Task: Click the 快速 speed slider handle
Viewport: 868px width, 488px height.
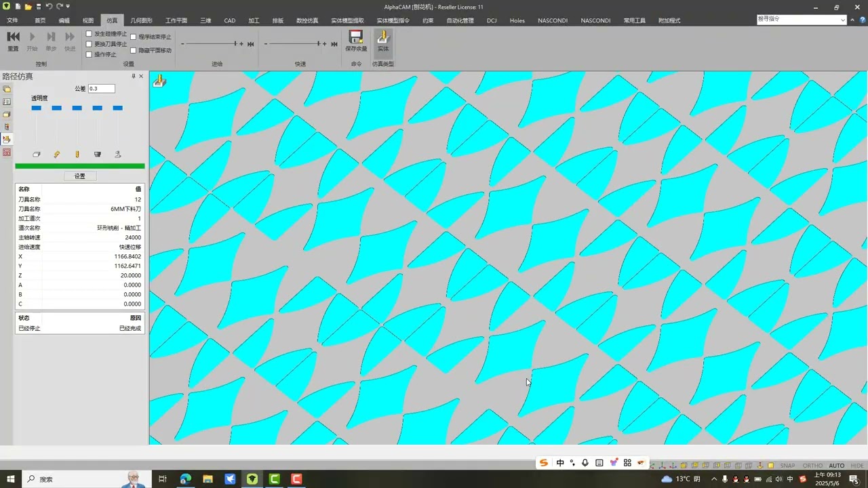Action: [319, 44]
